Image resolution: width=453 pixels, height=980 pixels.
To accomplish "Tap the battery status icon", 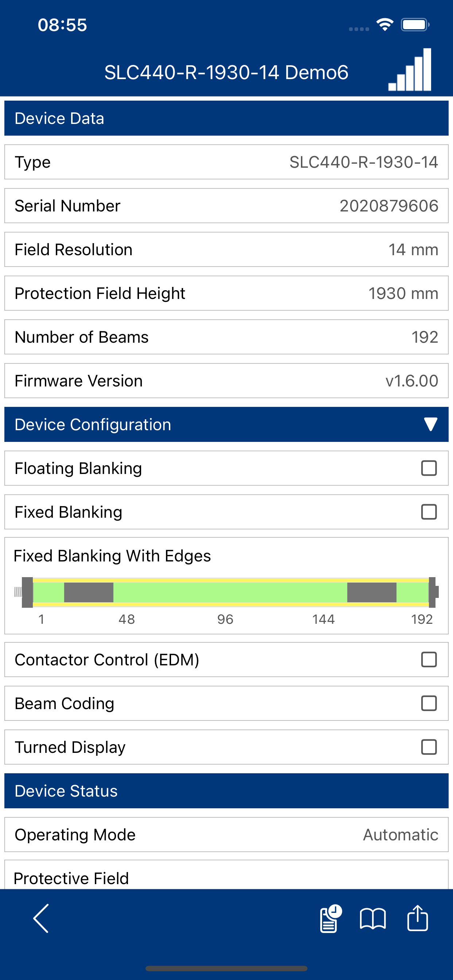I will [x=415, y=25].
